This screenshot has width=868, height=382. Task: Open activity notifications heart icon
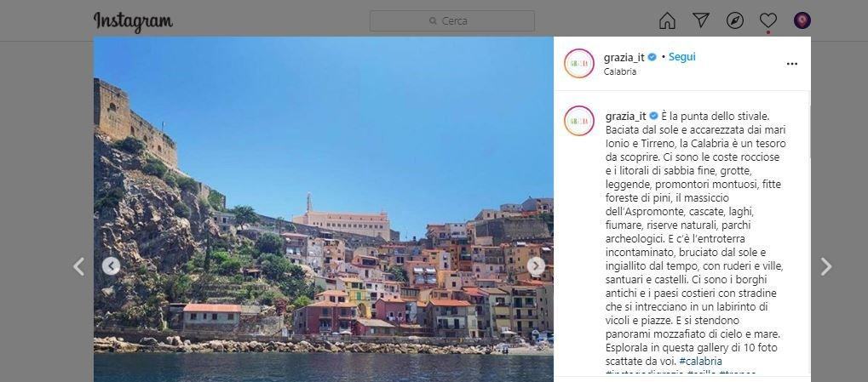pos(767,20)
